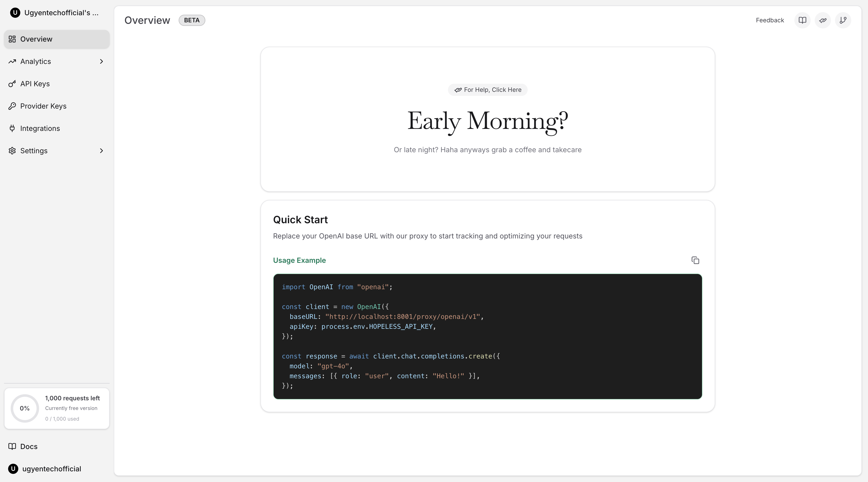Click the BETA badge next to Overview

[x=192, y=20]
